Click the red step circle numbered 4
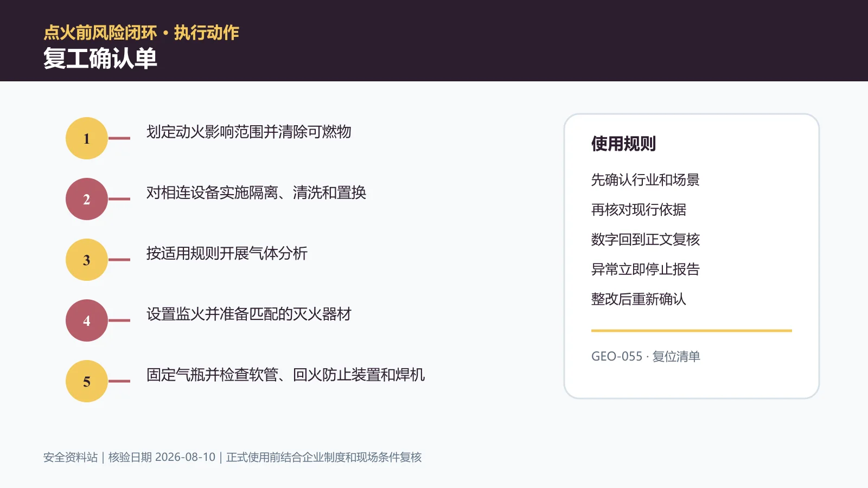Image resolution: width=868 pixels, height=488 pixels. (87, 320)
